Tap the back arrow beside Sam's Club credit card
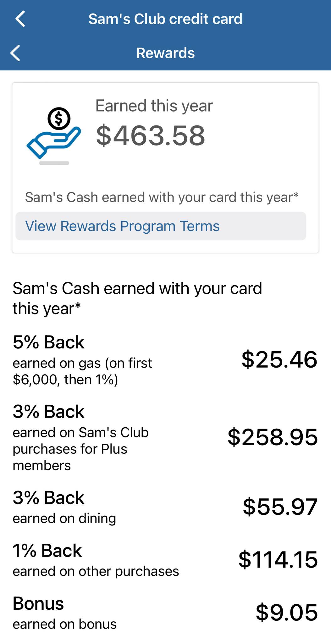Viewport: 331px width, 644px height. 20,19
